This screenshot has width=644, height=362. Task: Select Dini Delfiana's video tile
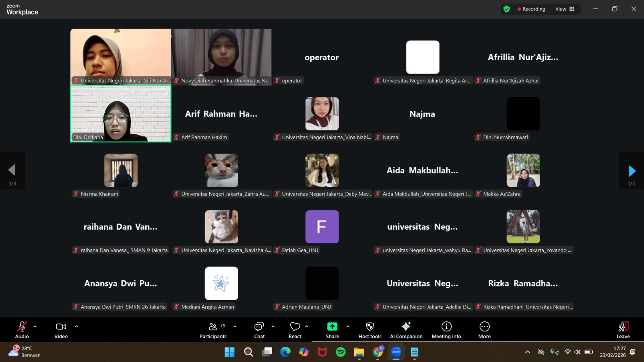coord(121,114)
